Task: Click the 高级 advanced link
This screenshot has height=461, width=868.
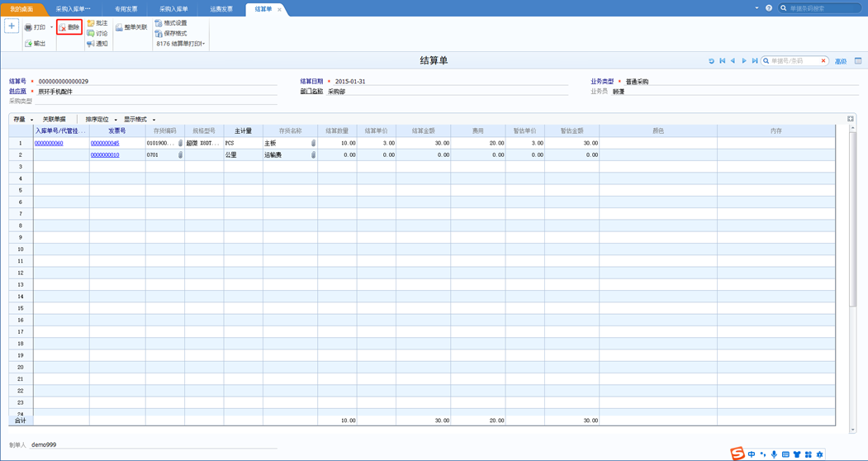Action: [x=840, y=61]
